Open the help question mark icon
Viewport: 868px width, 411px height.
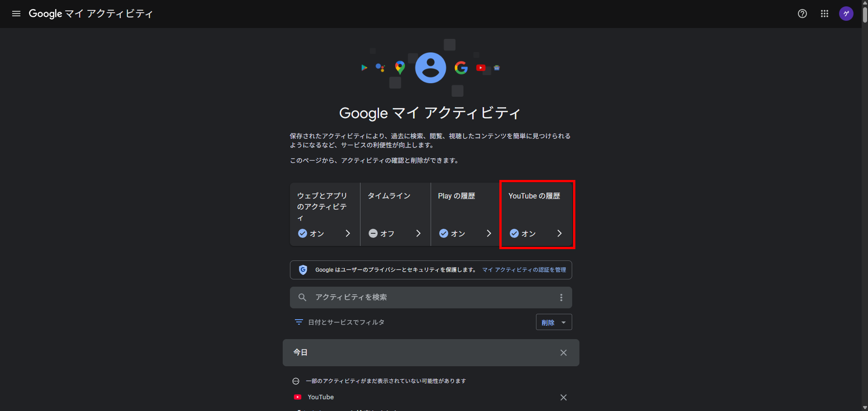pos(802,14)
